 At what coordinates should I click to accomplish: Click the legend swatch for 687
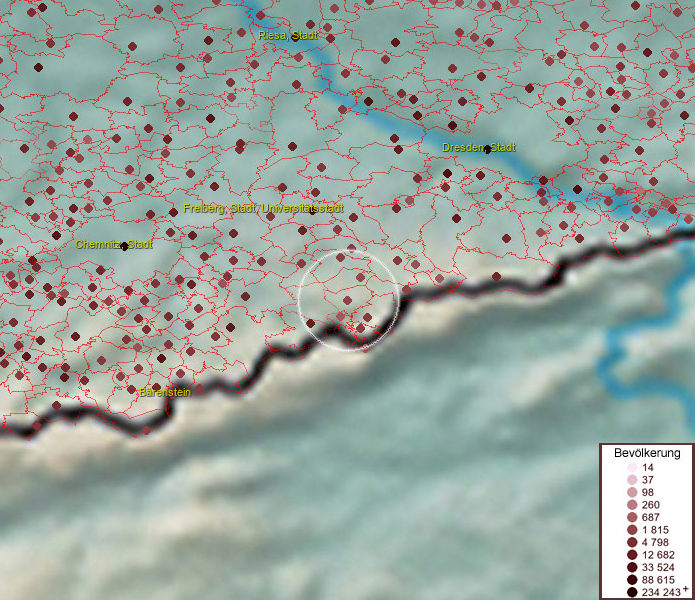coord(631,517)
